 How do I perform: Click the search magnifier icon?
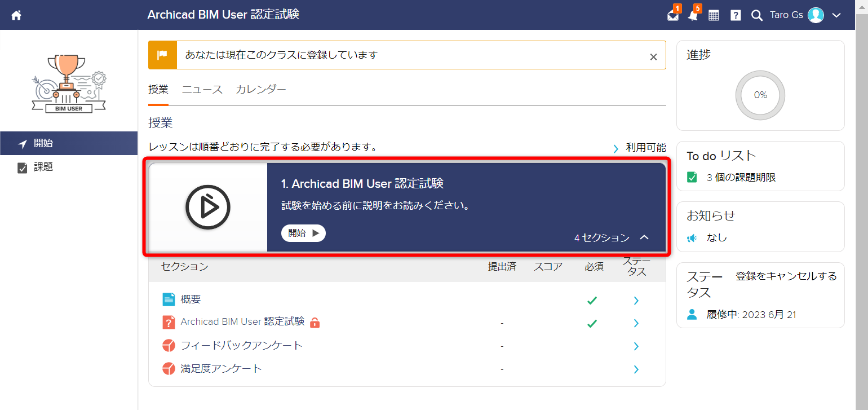(757, 16)
